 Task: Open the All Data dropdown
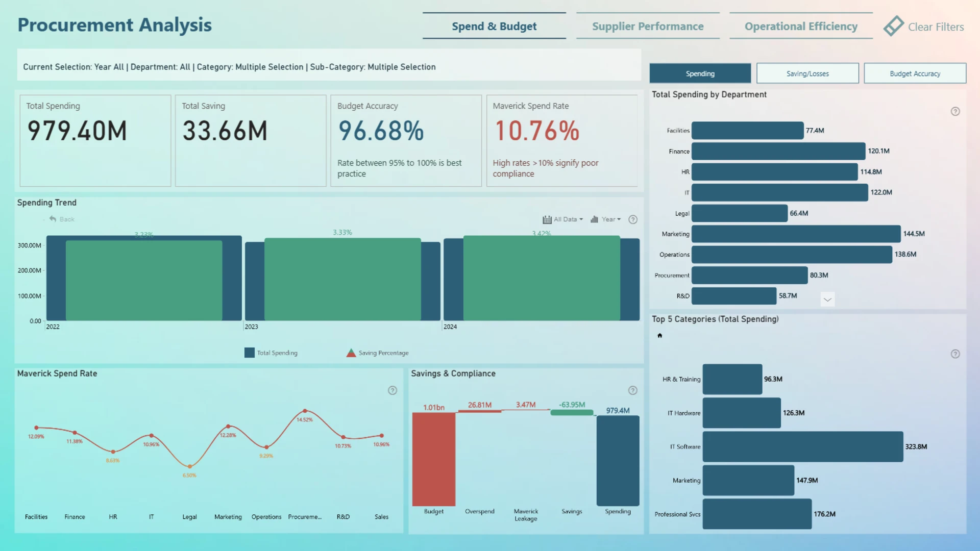[568, 219]
